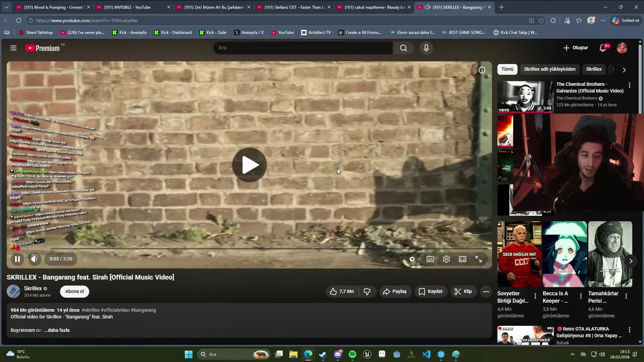Screen dimensions: 644x362
Task: Open the Sovyetler Birliği Dağıl... short
Action: point(519,254)
